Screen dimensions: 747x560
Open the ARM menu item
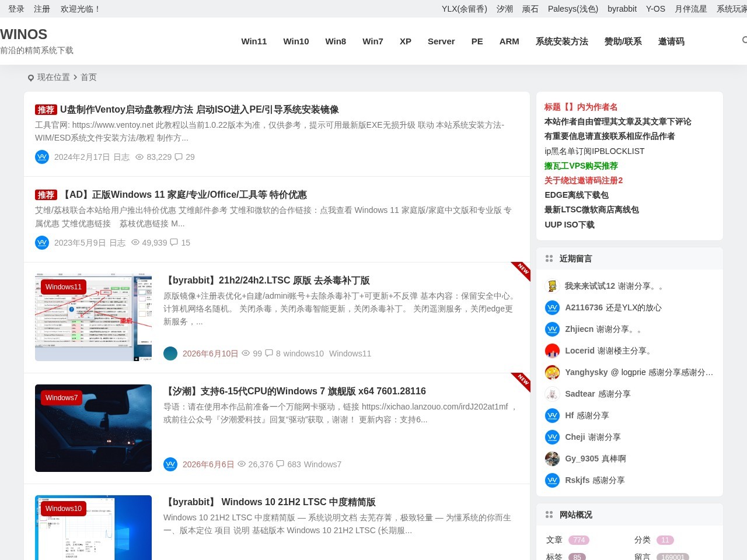tap(509, 41)
